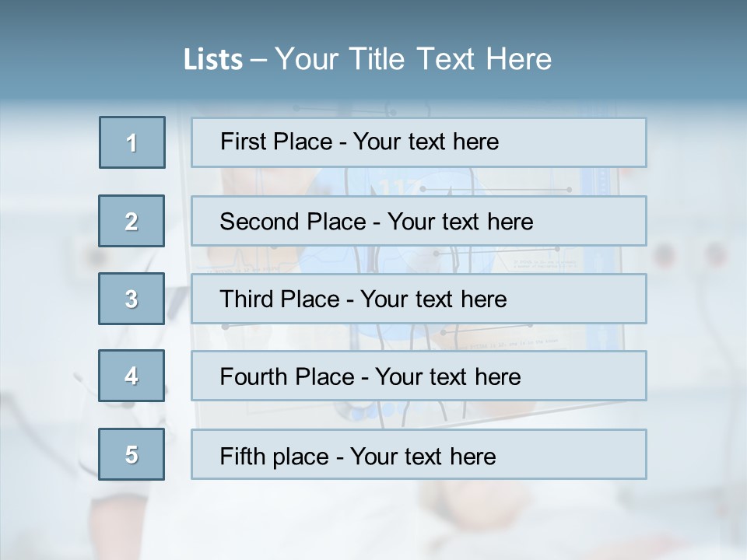This screenshot has height=560, width=747.
Task: Click "Your text here" in the second bar
Action: 460,222
